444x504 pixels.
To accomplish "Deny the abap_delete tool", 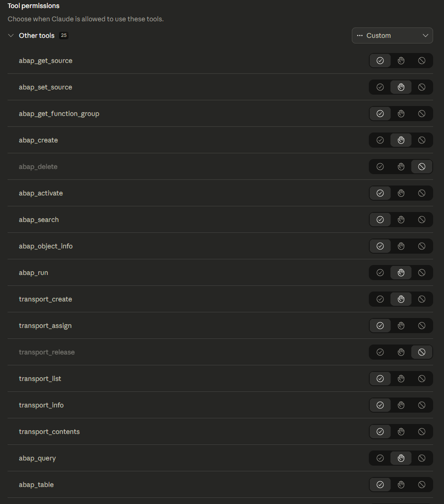I will [422, 167].
